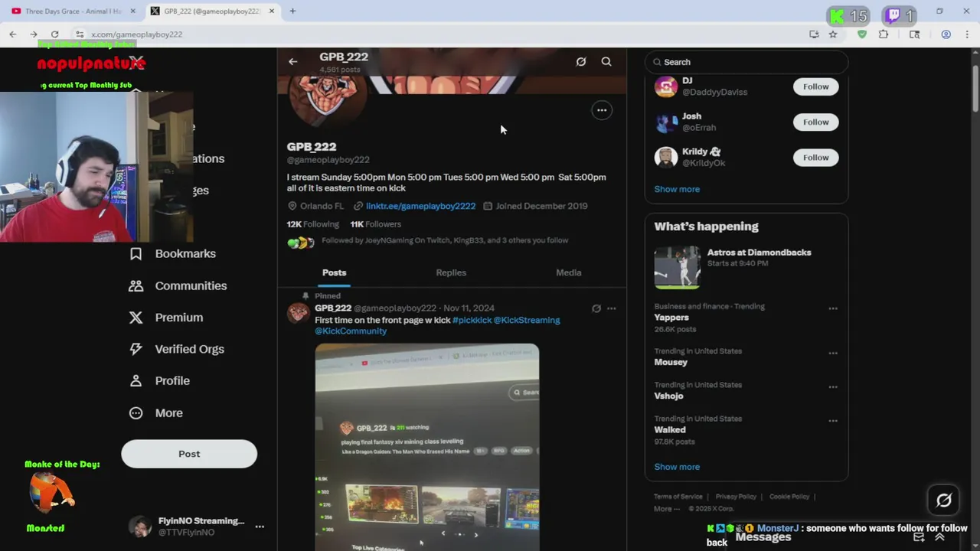Open pinned post image thumbnail
Image resolution: width=980 pixels, height=551 pixels.
427,447
